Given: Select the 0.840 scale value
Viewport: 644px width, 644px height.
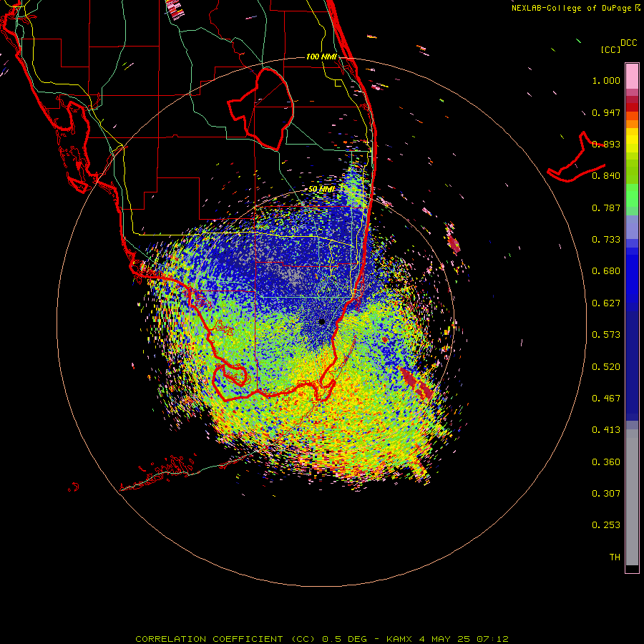Looking at the screenshot, I should pyautogui.click(x=606, y=176).
